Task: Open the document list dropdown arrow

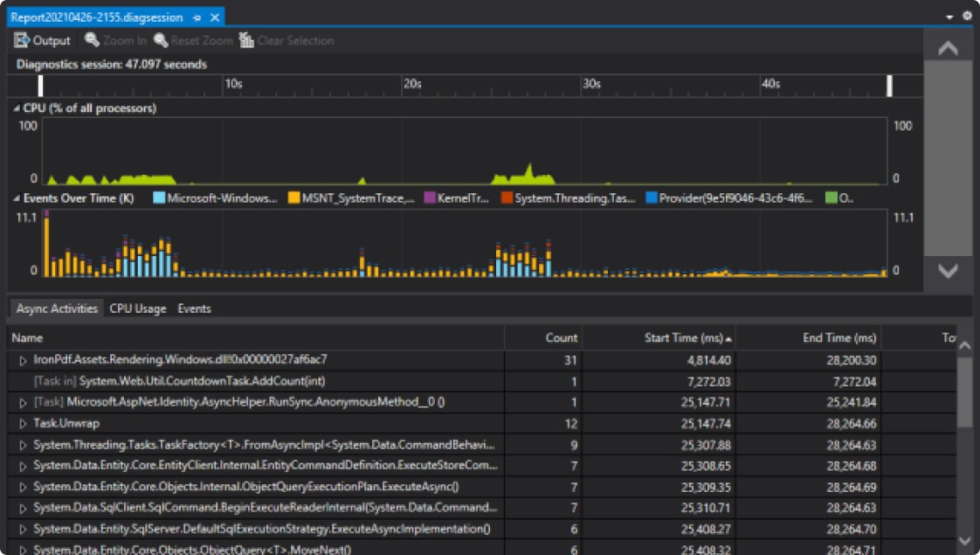Action: (949, 17)
